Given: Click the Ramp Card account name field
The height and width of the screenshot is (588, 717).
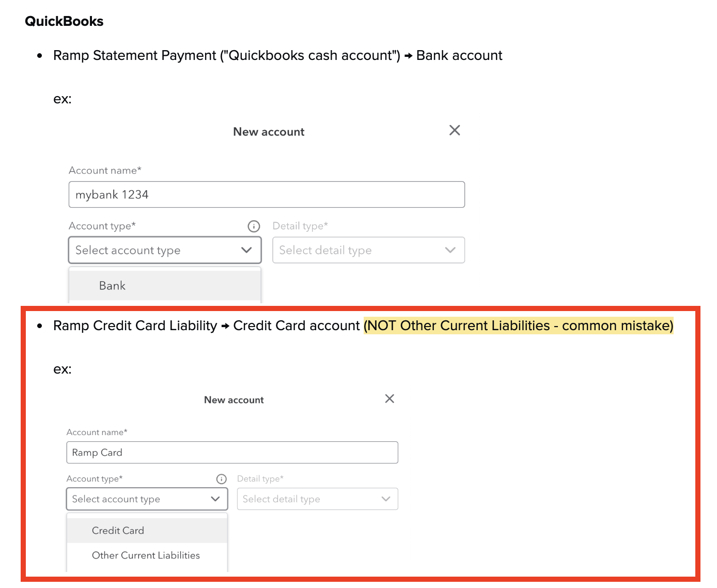Looking at the screenshot, I should (x=232, y=452).
